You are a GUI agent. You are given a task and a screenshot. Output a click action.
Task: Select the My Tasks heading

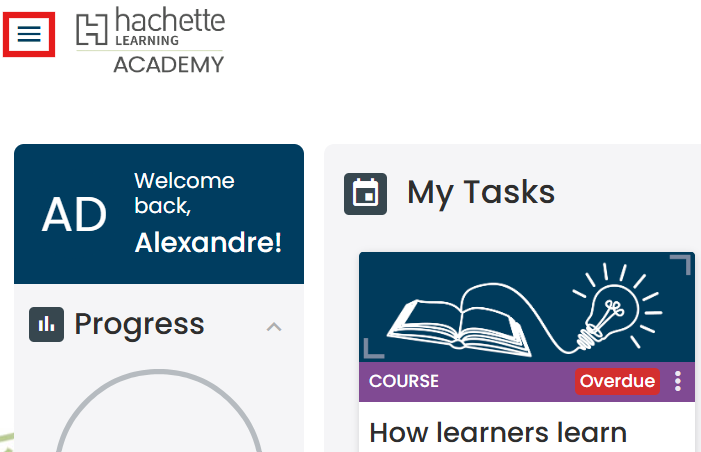(x=480, y=192)
